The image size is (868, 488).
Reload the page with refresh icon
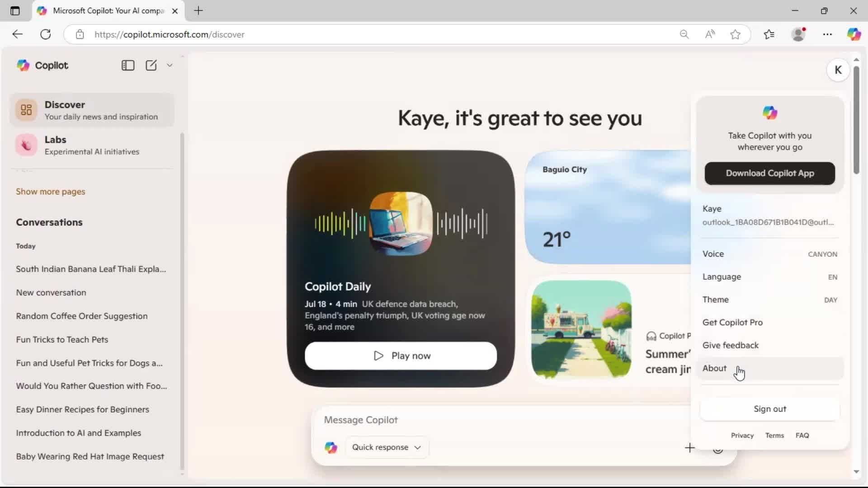[46, 34]
